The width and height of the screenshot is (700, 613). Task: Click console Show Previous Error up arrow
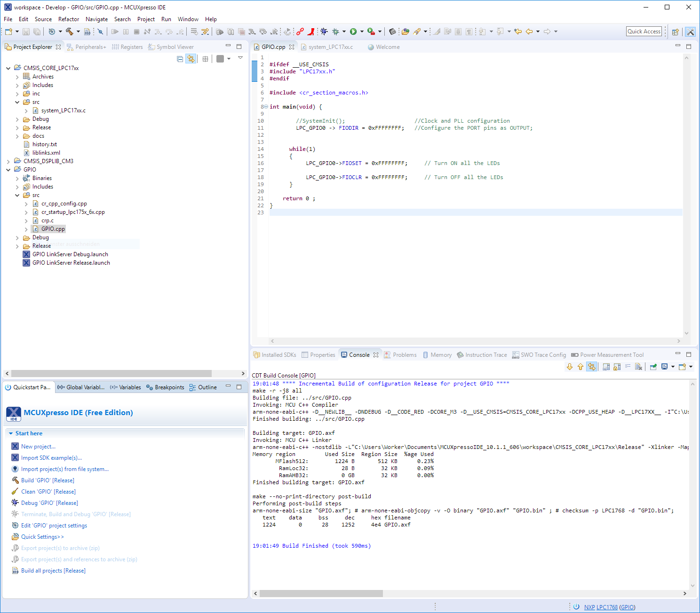coord(581,367)
